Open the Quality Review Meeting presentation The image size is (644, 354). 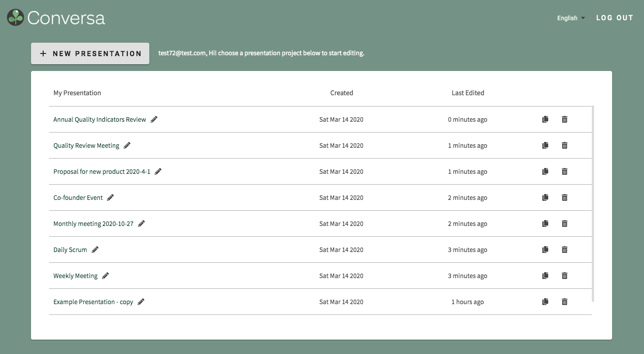[86, 146]
